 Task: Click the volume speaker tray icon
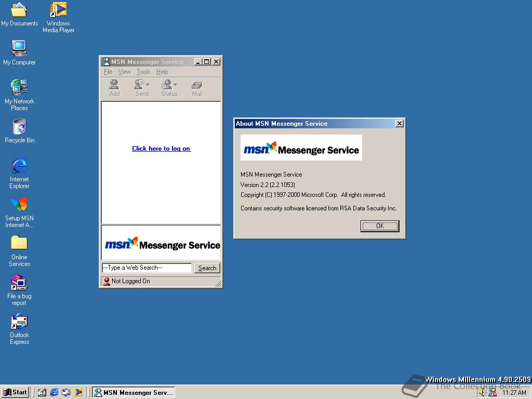[482, 393]
